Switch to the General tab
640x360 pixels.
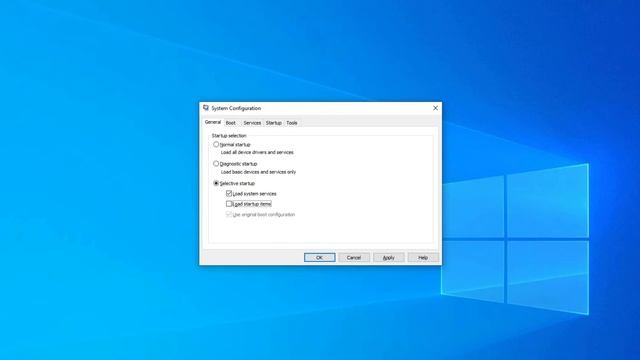click(x=213, y=122)
